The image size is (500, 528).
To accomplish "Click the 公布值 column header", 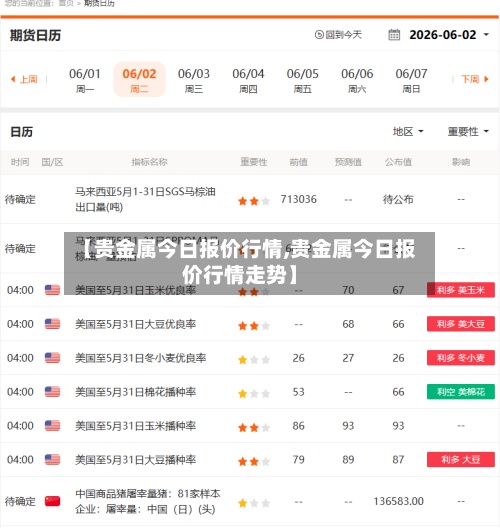I will pyautogui.click(x=398, y=162).
